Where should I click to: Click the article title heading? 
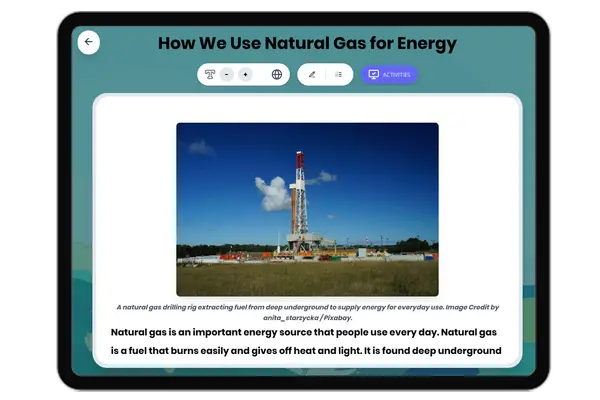tap(307, 43)
